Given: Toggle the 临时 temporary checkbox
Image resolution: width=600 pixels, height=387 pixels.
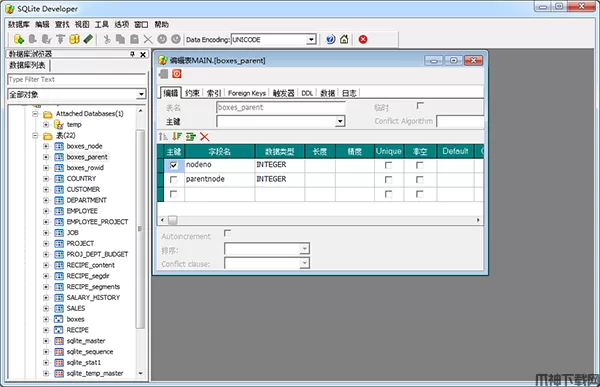Looking at the screenshot, I should click(x=420, y=105).
